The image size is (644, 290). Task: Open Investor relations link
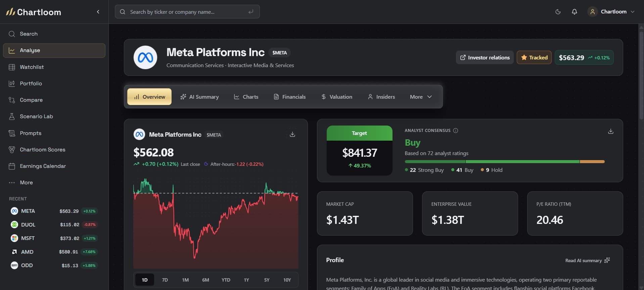coord(485,57)
